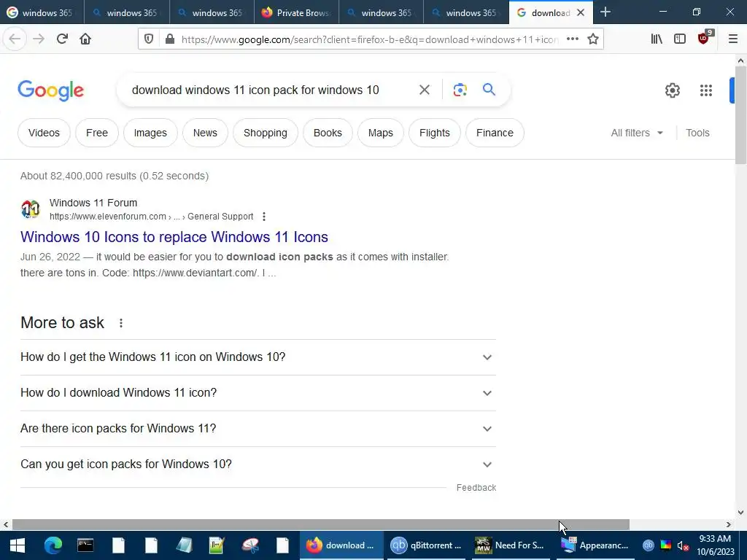This screenshot has width=747, height=560.
Task: Open search Tools options
Action: tap(697, 133)
